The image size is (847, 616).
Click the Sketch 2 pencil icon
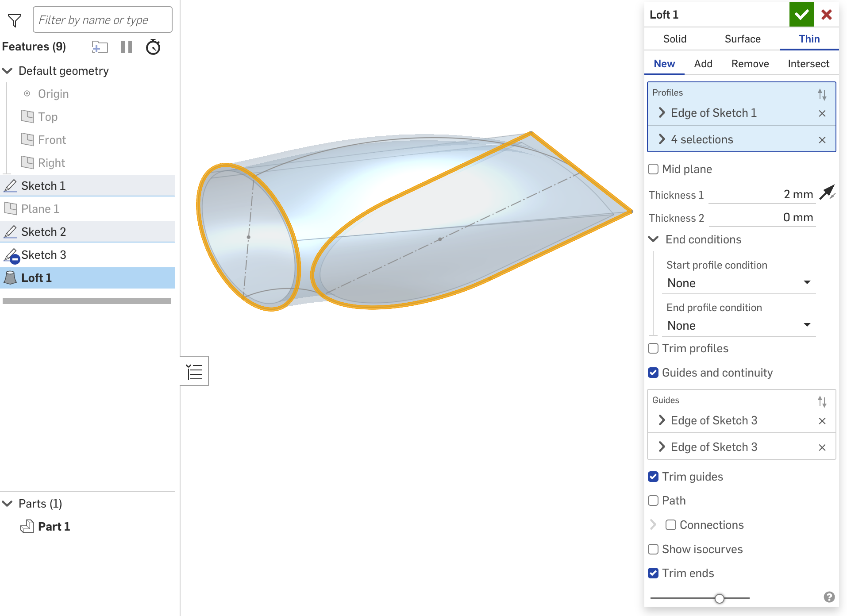[11, 232]
